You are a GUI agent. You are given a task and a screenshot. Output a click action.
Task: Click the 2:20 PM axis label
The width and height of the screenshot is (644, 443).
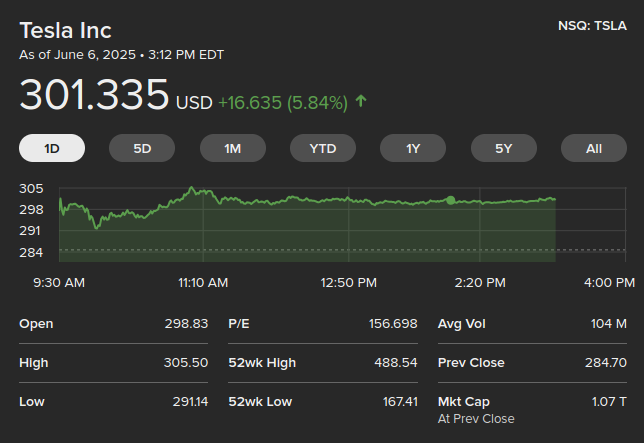click(480, 282)
